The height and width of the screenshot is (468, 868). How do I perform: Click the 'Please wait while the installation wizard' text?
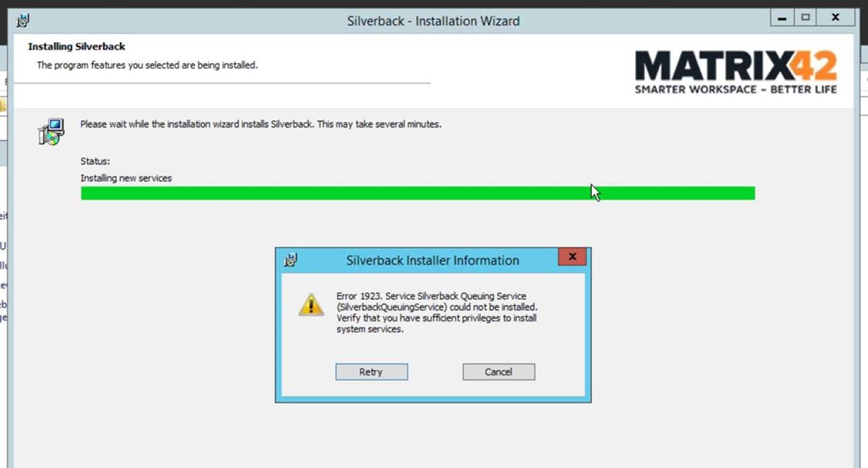point(261,124)
